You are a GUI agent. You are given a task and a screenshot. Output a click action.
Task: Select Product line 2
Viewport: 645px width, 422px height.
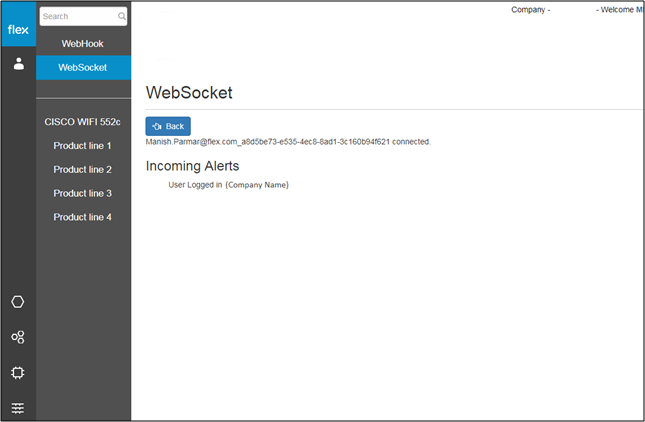click(x=82, y=169)
